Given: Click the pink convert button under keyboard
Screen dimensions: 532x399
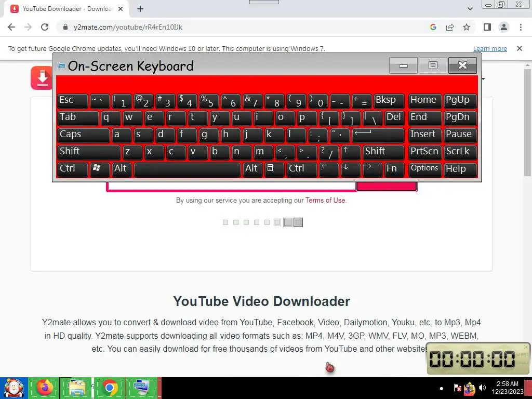Looking at the screenshot, I should point(387,187).
